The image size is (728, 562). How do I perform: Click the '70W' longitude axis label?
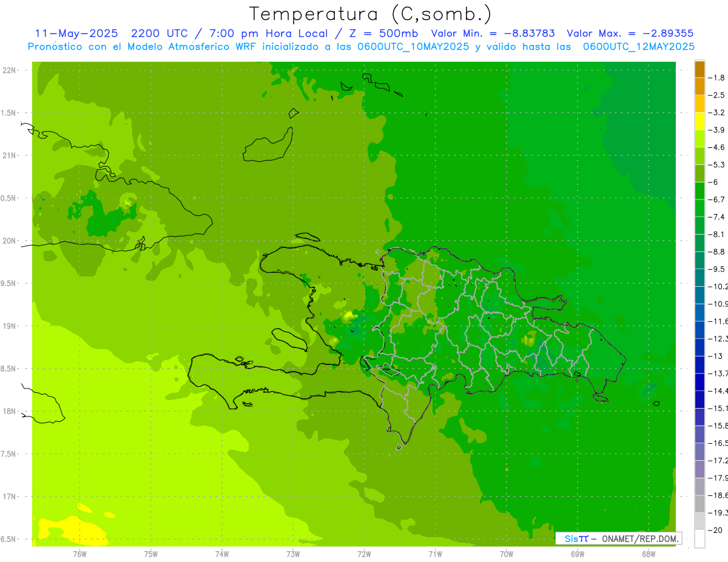(507, 554)
